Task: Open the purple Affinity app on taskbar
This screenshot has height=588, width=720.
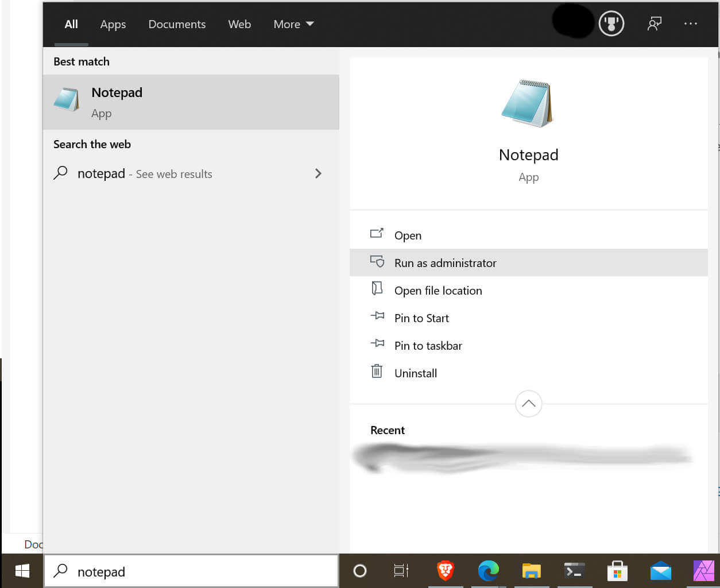Action: [704, 571]
